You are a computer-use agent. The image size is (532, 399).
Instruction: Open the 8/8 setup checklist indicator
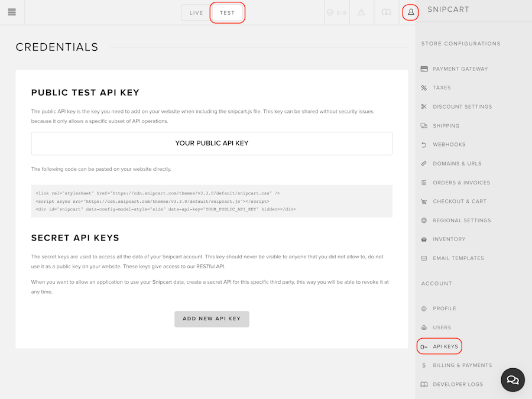pyautogui.click(x=336, y=12)
